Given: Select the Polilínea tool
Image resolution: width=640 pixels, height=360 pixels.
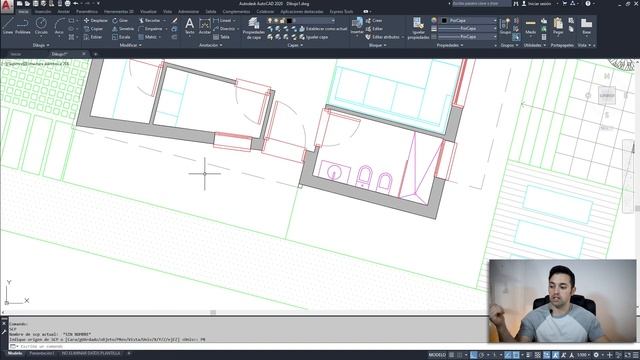Looking at the screenshot, I should (23, 25).
